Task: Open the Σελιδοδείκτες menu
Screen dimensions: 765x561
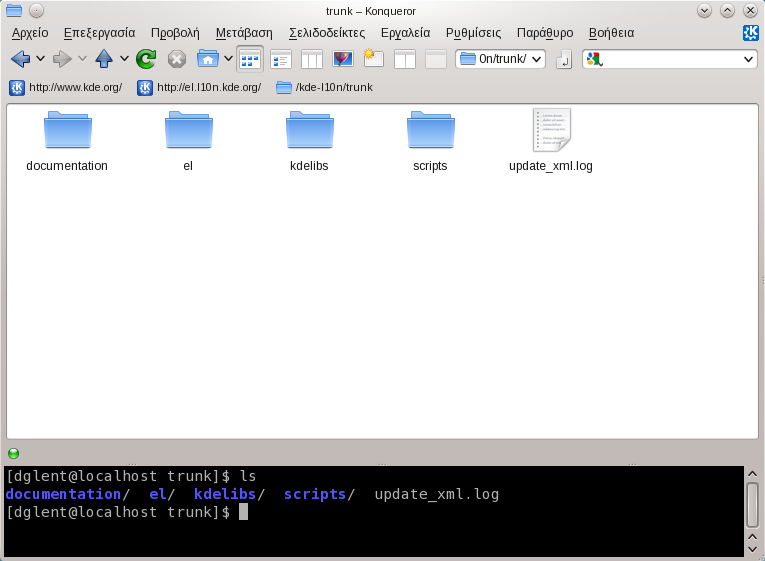Action: point(329,33)
